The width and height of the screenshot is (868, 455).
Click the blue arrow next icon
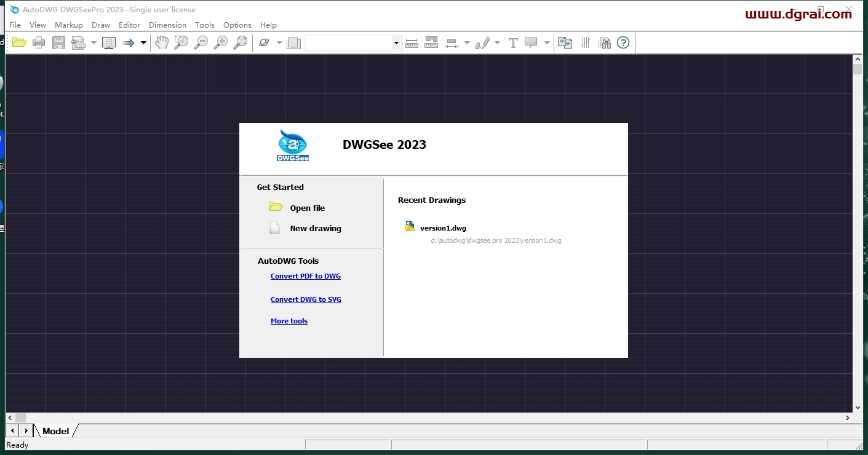(x=129, y=42)
